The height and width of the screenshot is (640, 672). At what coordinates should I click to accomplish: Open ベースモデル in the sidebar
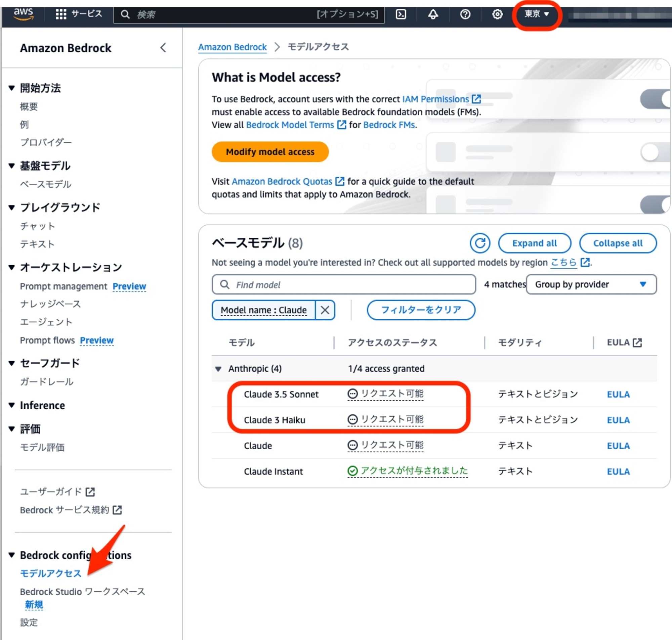(x=45, y=184)
